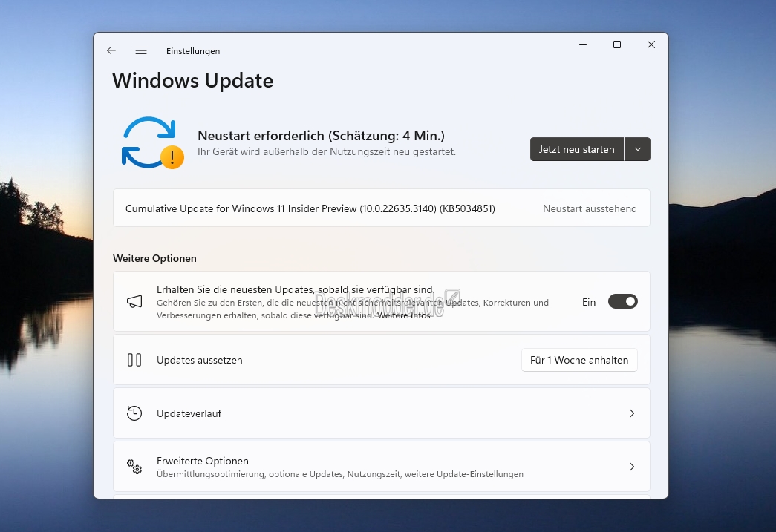Viewport: 776px width, 532px height.
Task: Minimize the Einstellungen window
Action: (583, 45)
